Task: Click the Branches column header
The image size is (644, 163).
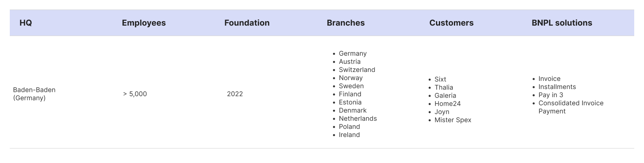Action: coord(346,23)
